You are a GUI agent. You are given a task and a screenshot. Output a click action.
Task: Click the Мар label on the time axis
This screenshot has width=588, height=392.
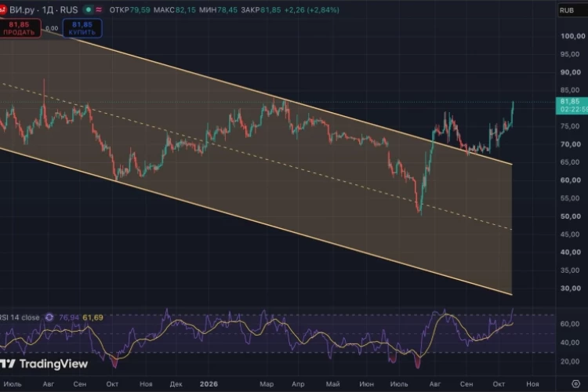click(267, 383)
